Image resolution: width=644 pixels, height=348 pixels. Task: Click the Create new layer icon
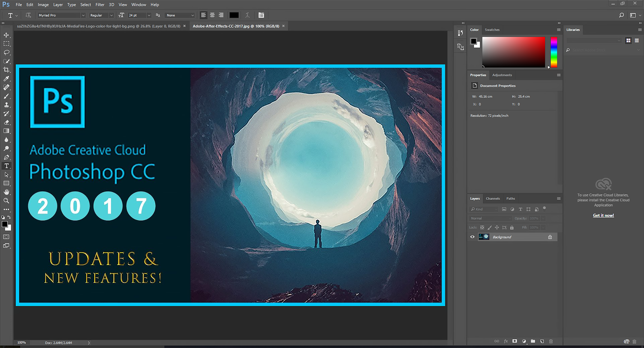pos(542,341)
